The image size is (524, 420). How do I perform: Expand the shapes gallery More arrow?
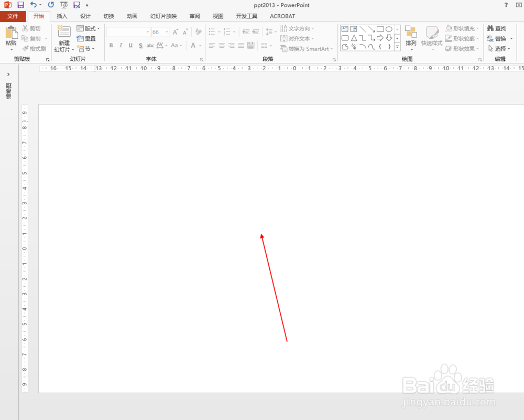click(397, 47)
